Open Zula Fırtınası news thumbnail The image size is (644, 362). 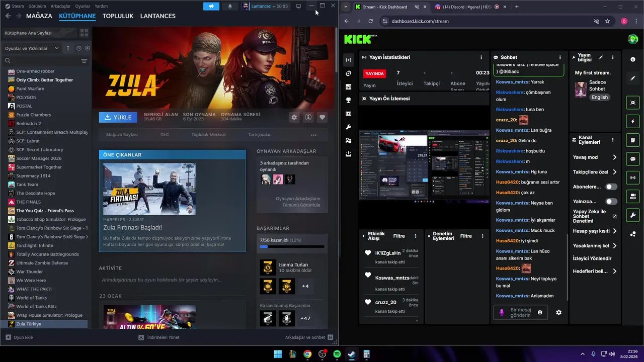(x=149, y=189)
